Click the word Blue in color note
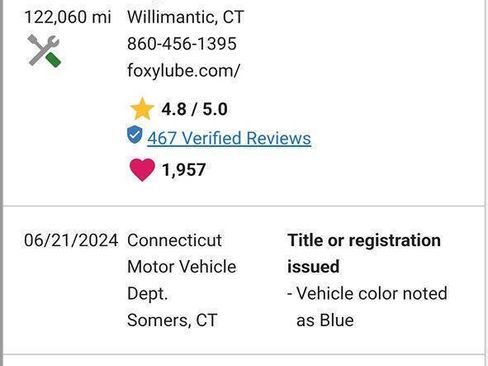Viewport: 488px width, 366px height. [337, 320]
